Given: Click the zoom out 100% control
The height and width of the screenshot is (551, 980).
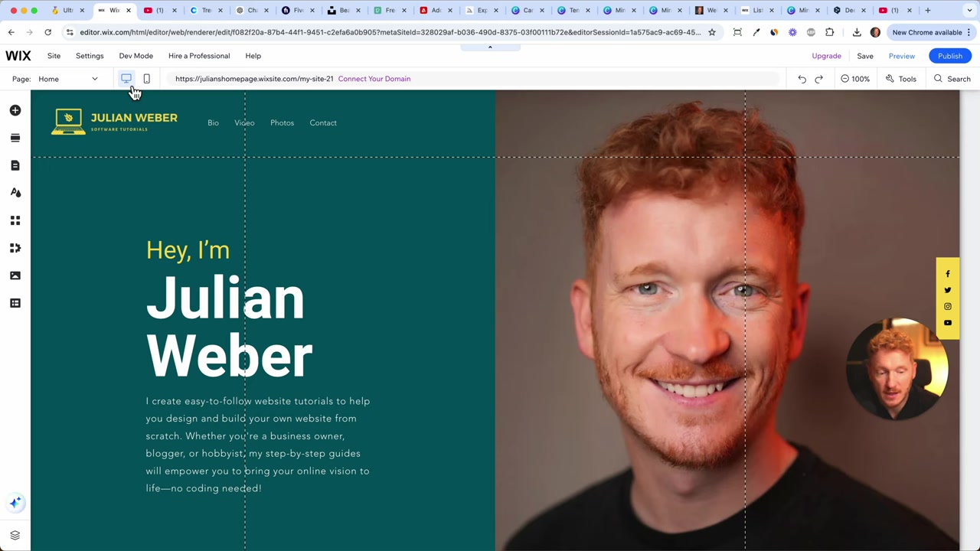Looking at the screenshot, I should tap(855, 79).
